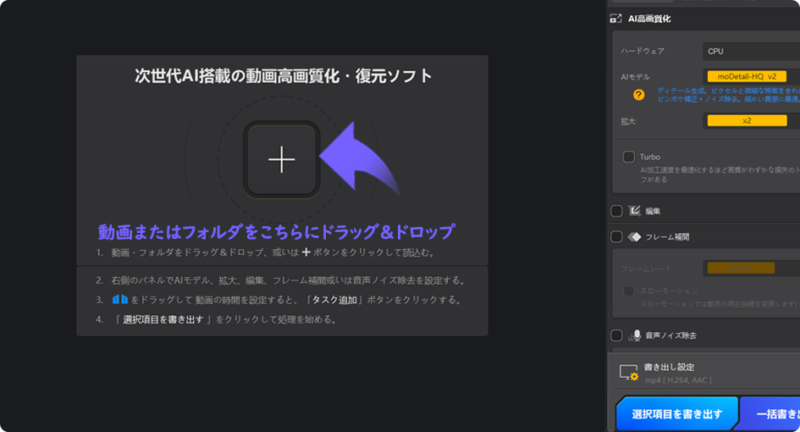Click the plus button to add a video

point(282,159)
